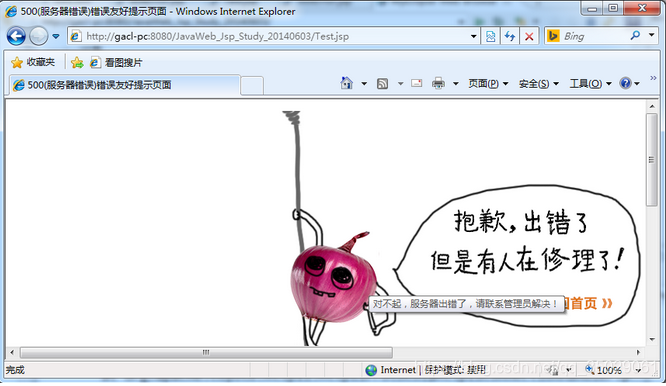Expand the Home button dropdown arrow
This screenshot has height=386, width=666.
pos(364,84)
